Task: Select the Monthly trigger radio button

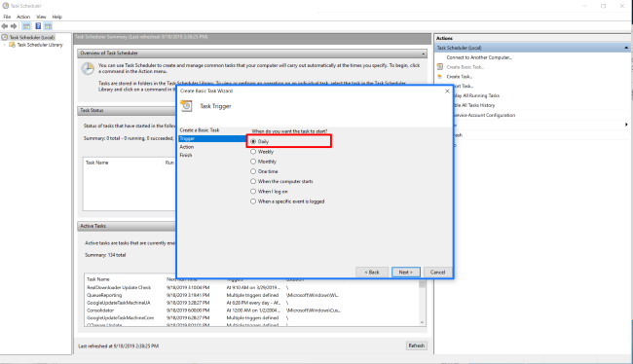Action: (x=253, y=162)
